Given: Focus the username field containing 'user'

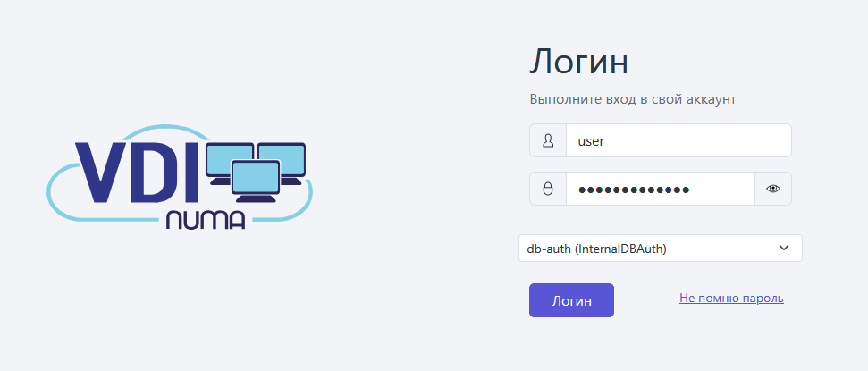Looking at the screenshot, I should tap(678, 140).
